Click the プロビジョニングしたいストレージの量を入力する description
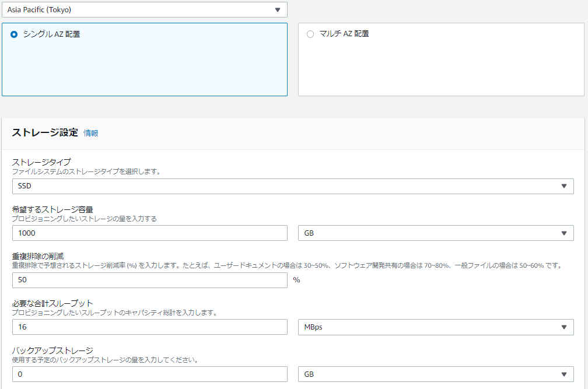Viewport: 588px width, 389px height. click(85, 219)
